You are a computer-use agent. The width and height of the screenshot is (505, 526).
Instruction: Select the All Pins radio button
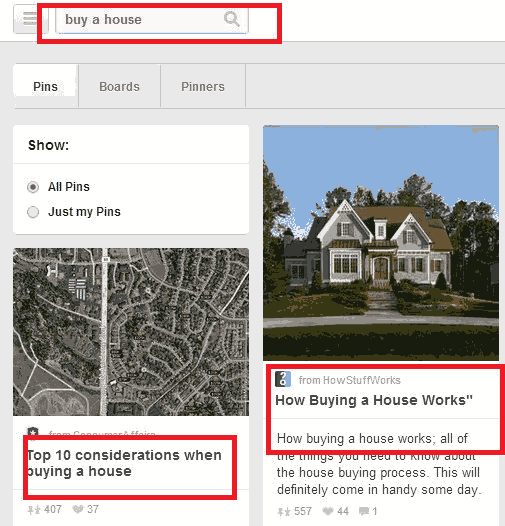pos(33,187)
